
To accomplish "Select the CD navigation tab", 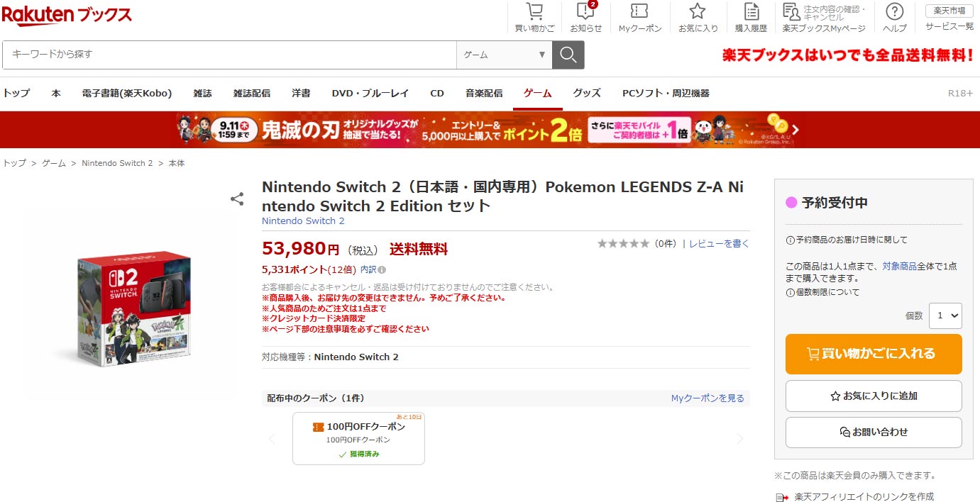I will [437, 93].
